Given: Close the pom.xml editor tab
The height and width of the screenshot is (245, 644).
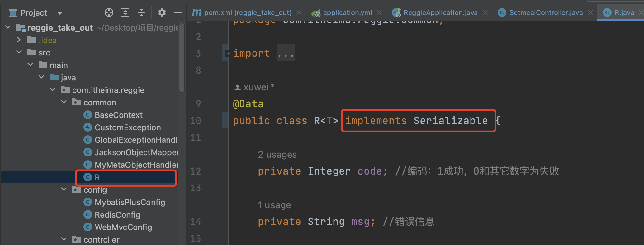Looking at the screenshot, I should tap(299, 13).
